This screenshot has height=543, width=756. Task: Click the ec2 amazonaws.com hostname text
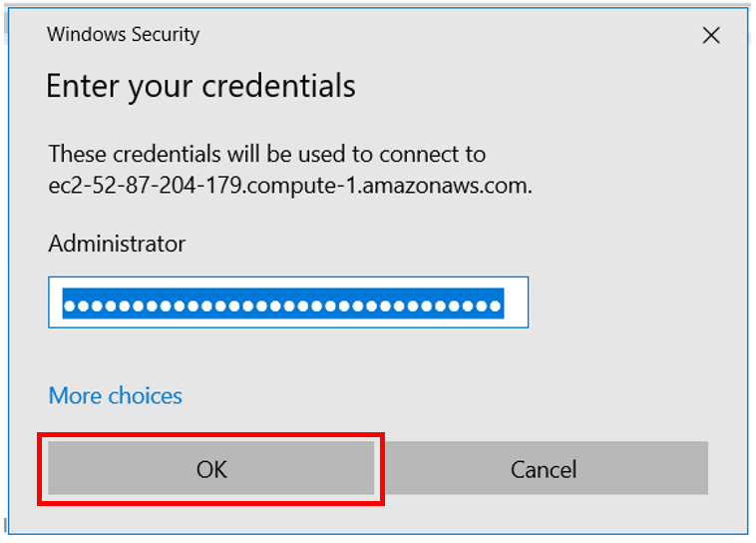pos(289,186)
